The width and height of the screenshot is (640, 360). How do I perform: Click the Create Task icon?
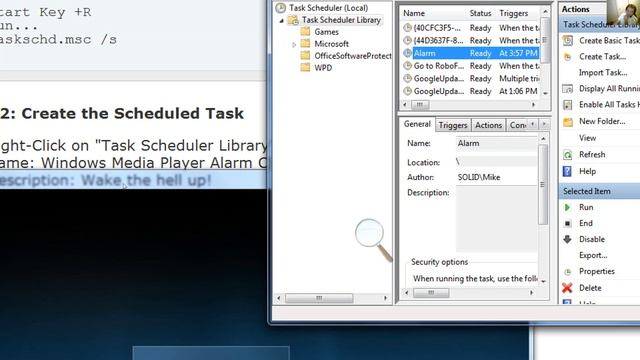[567, 57]
